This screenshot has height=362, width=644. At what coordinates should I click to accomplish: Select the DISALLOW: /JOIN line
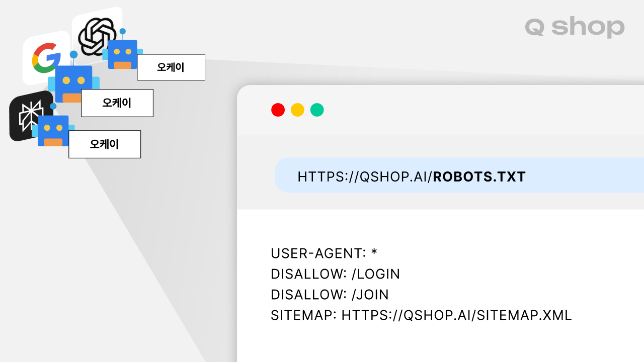pyautogui.click(x=330, y=295)
